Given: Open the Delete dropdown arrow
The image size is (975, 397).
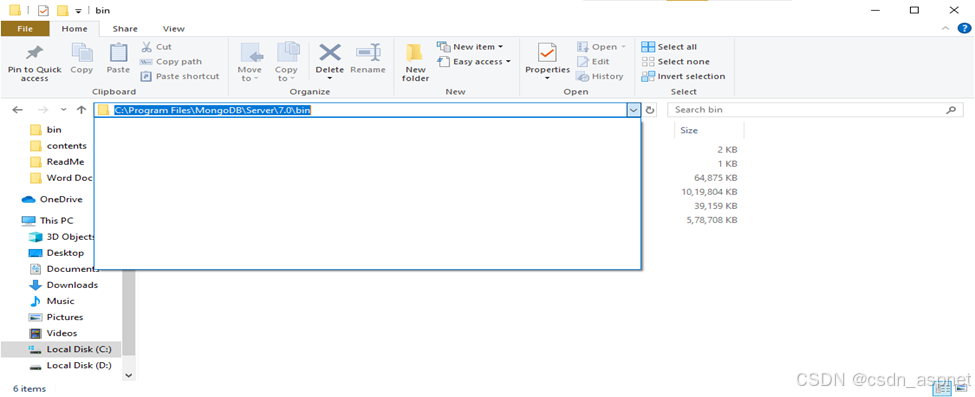Looking at the screenshot, I should click(x=330, y=78).
